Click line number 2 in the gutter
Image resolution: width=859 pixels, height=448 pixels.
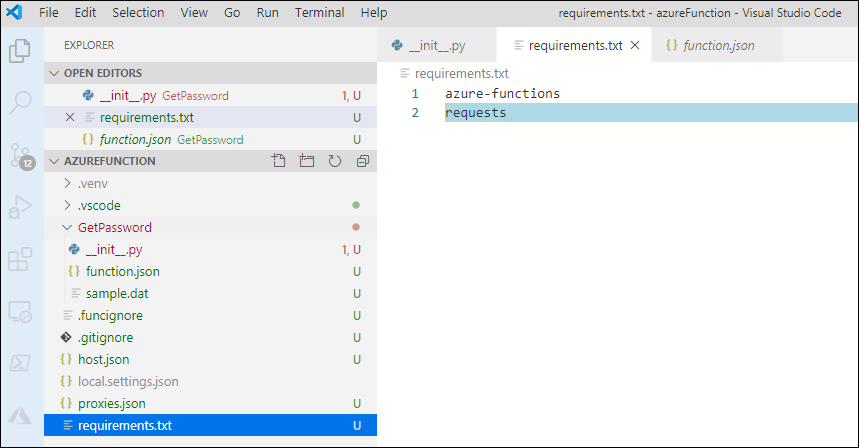coord(415,113)
